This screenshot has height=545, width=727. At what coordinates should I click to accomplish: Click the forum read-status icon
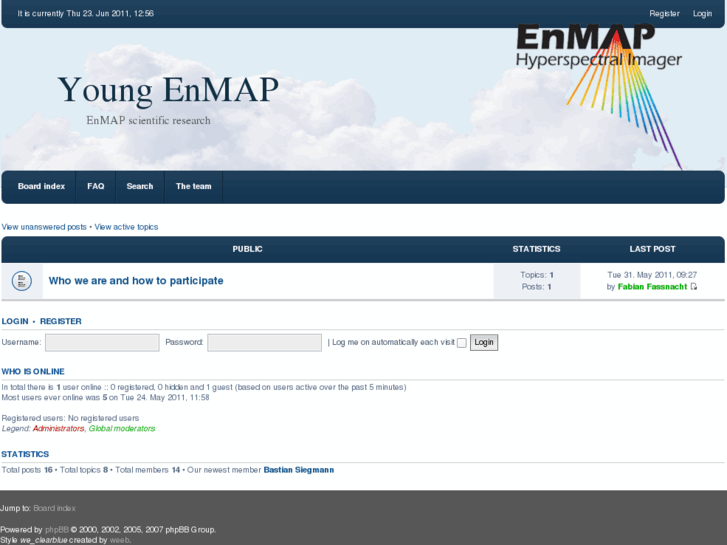point(22,281)
